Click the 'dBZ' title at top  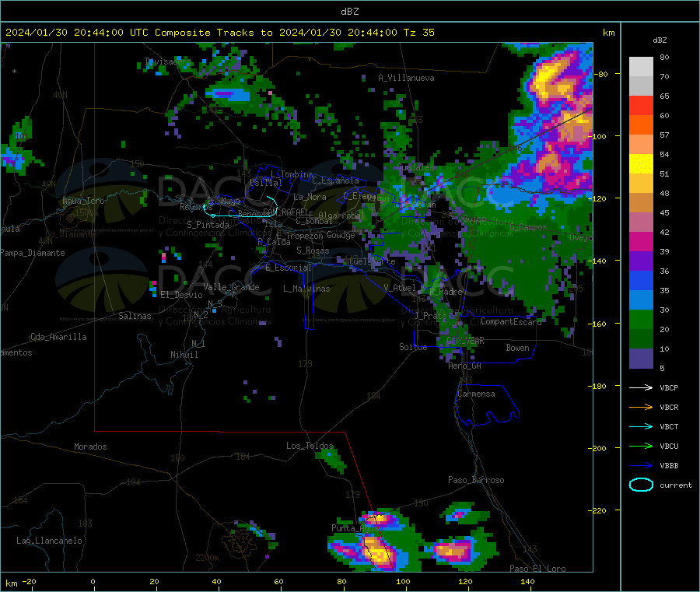349,12
